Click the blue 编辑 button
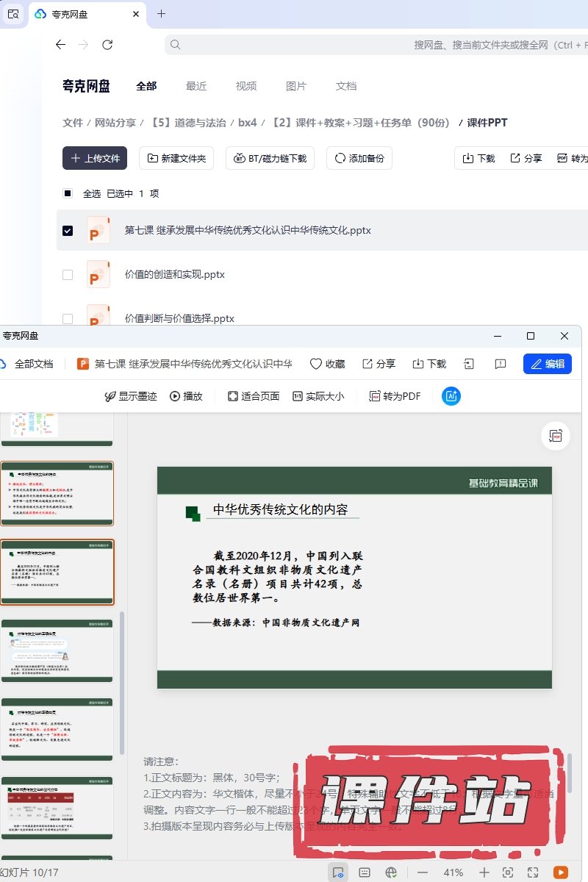This screenshot has width=588, height=882. pos(548,364)
